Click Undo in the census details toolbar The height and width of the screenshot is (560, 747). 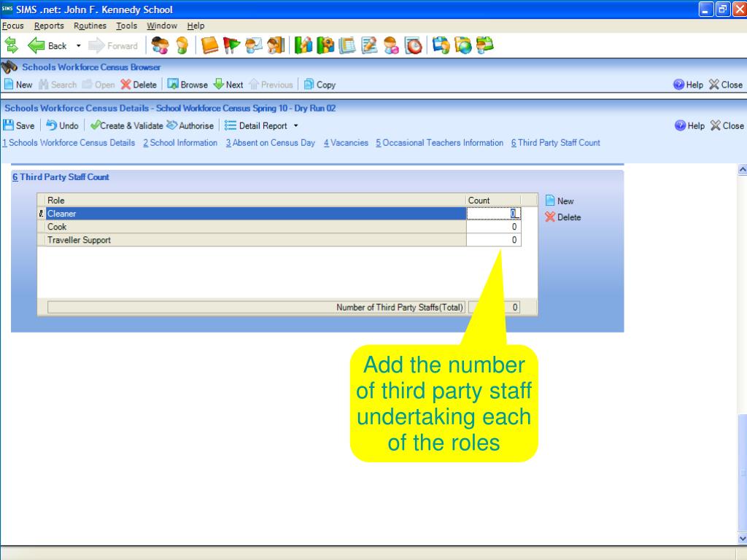click(x=63, y=125)
